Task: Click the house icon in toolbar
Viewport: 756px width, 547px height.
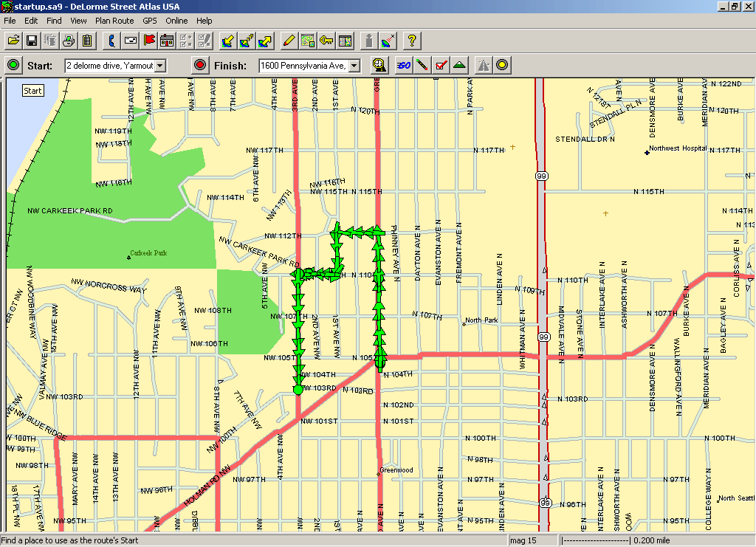Action: coord(168,41)
